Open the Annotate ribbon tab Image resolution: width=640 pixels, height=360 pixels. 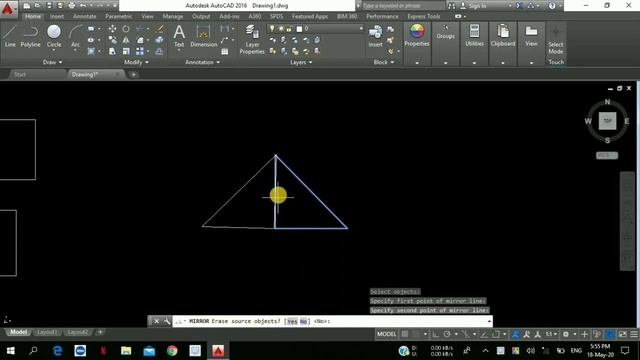tap(84, 16)
